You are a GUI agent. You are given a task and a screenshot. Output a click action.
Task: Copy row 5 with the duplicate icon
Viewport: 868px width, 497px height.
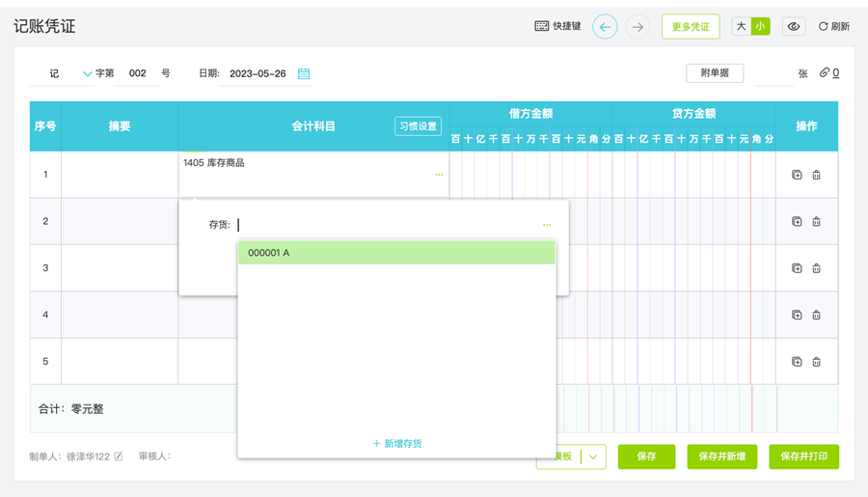point(797,362)
